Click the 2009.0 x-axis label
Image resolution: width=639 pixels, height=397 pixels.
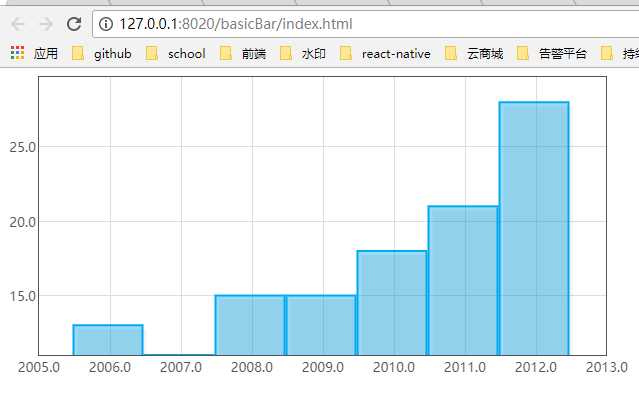tap(323, 367)
